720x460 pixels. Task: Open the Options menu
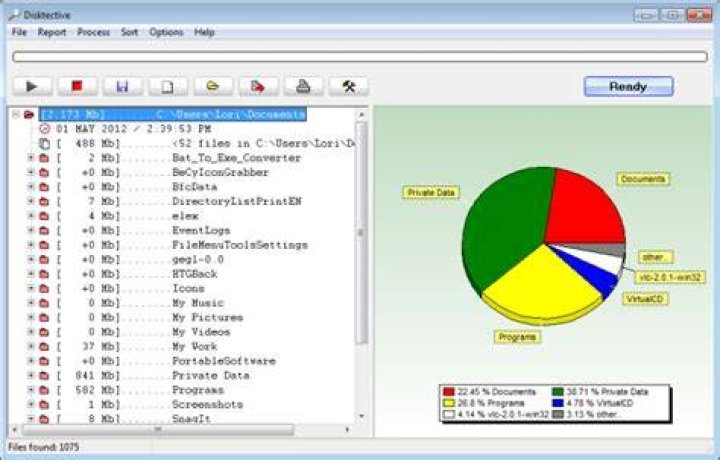pos(166,32)
